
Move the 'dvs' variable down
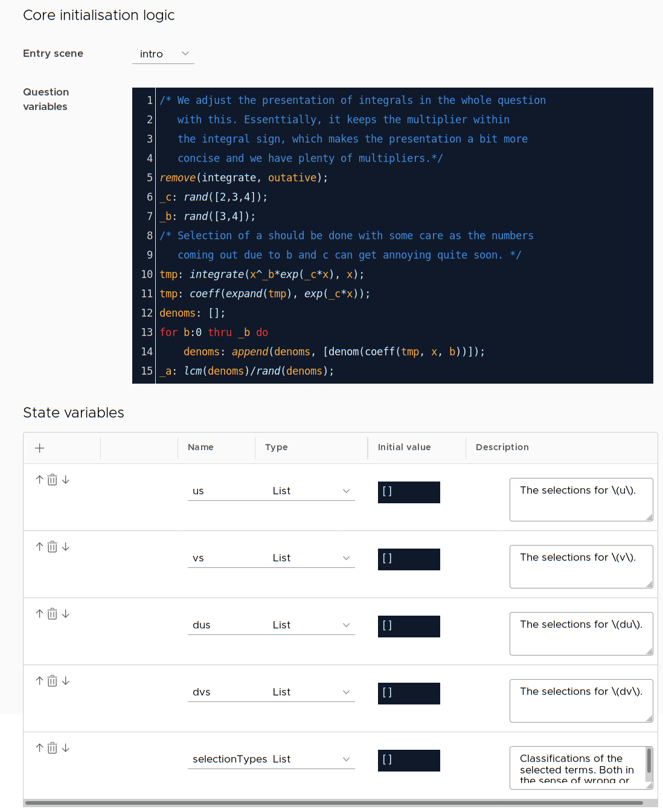66,681
